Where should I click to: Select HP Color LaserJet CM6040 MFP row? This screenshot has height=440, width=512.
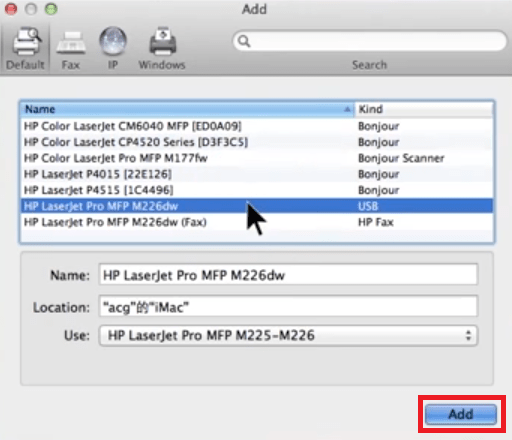[257, 126]
